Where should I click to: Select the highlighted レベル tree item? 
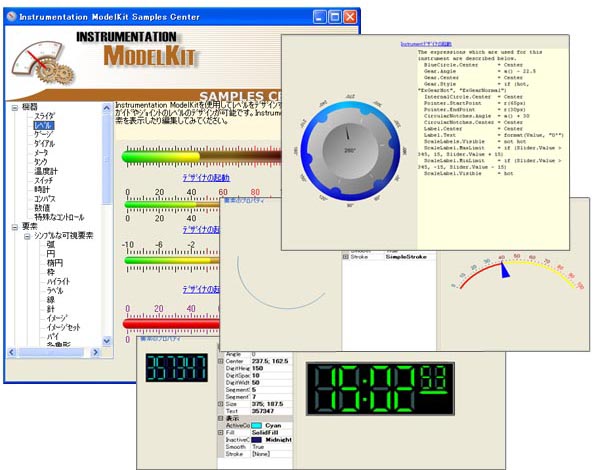click(x=44, y=125)
